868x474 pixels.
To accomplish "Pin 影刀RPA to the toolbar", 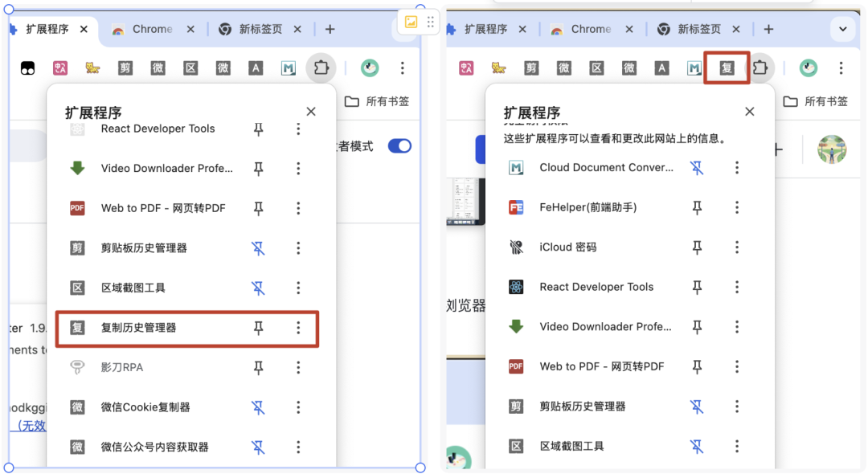I will pos(258,368).
